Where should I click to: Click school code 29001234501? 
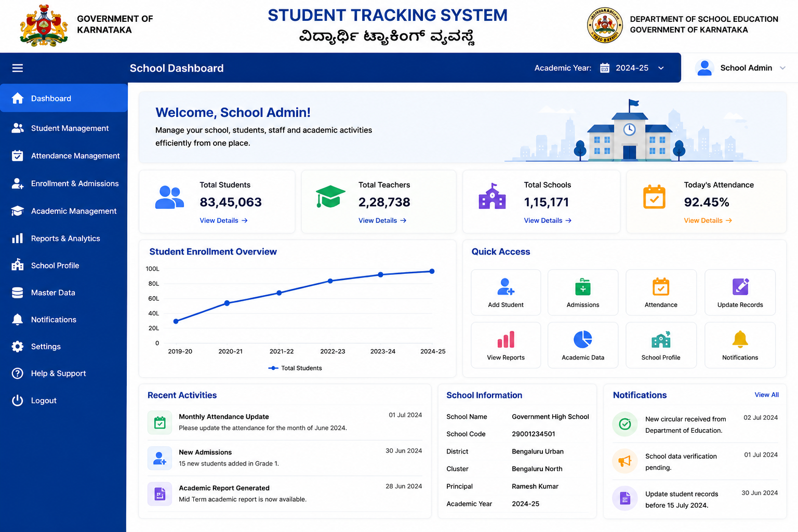coord(534,434)
